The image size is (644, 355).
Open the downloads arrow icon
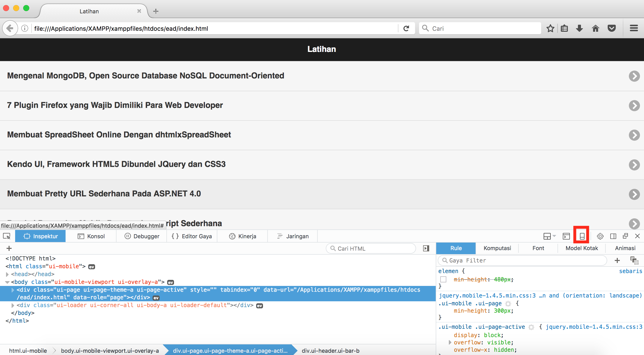pyautogui.click(x=579, y=28)
